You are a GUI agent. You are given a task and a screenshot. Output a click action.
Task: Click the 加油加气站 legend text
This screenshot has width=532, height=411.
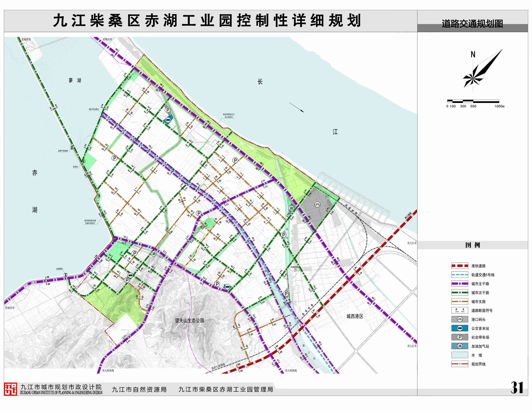pyautogui.click(x=480, y=346)
